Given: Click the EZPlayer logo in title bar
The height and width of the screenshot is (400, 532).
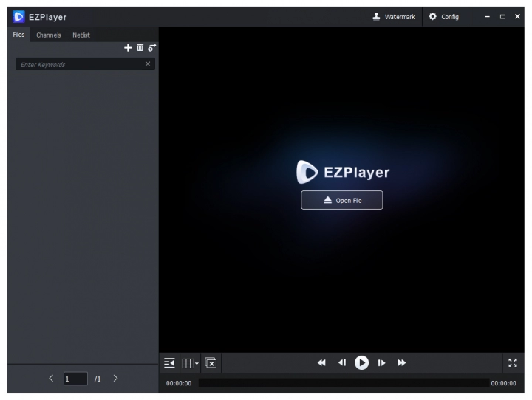Looking at the screenshot, I should click(x=18, y=17).
